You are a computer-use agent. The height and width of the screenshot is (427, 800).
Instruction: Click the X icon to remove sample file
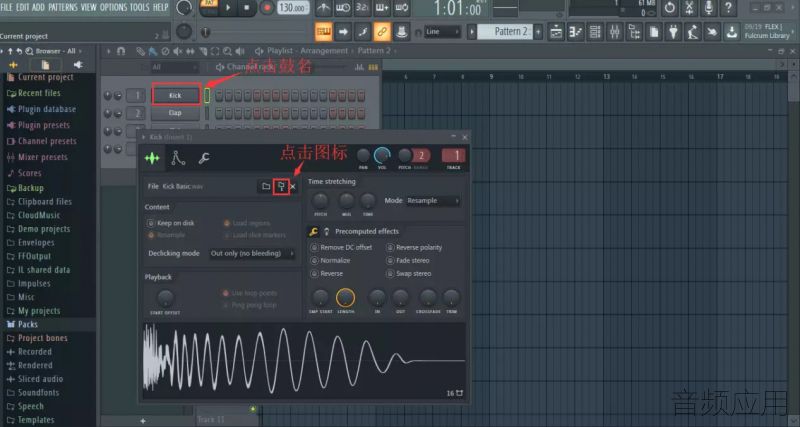292,187
